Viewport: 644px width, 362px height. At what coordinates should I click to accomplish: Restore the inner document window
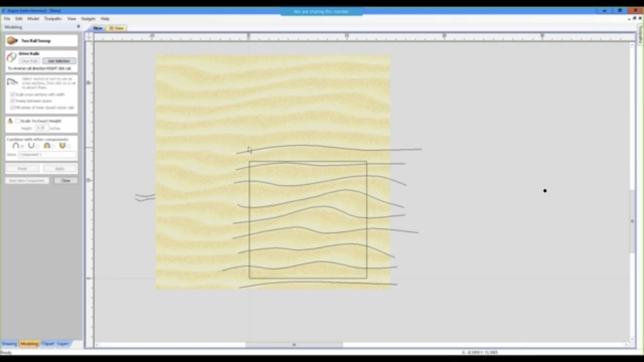[x=634, y=18]
